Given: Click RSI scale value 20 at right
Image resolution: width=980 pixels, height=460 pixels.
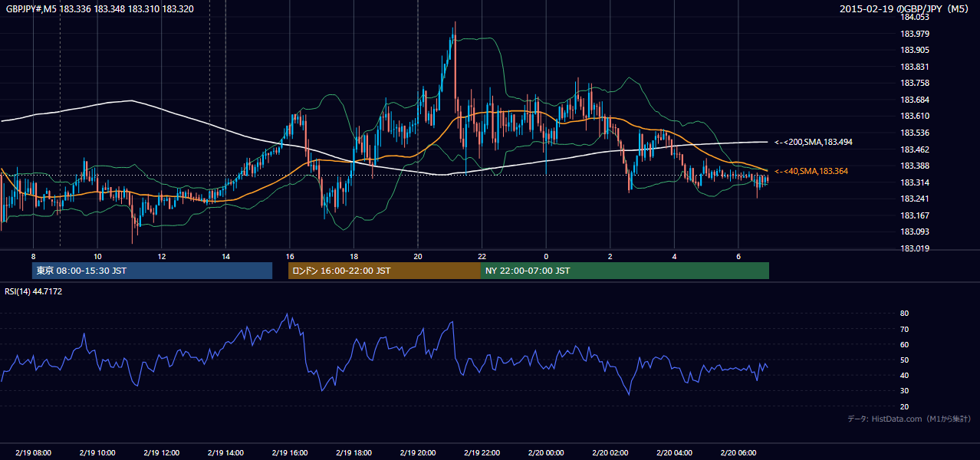Looking at the screenshot, I should pyautogui.click(x=904, y=406).
